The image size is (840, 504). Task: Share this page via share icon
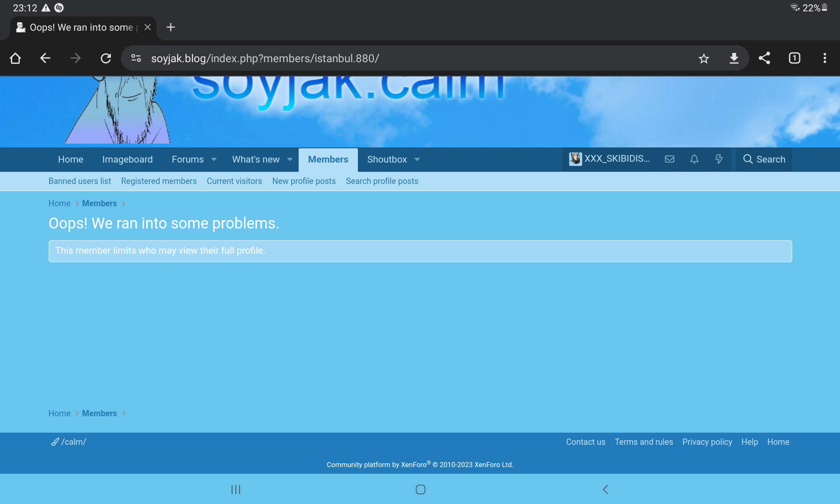(764, 58)
